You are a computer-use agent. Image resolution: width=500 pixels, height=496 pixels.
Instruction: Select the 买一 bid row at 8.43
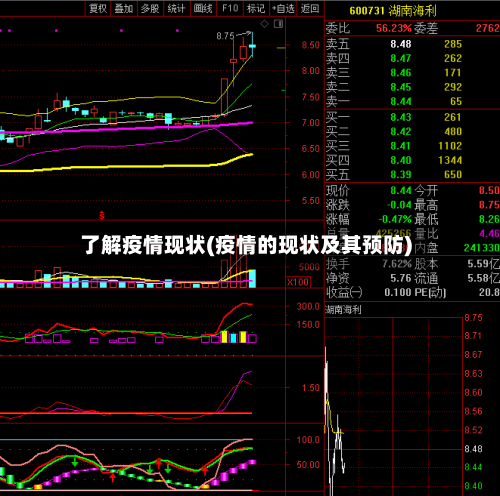[412, 117]
